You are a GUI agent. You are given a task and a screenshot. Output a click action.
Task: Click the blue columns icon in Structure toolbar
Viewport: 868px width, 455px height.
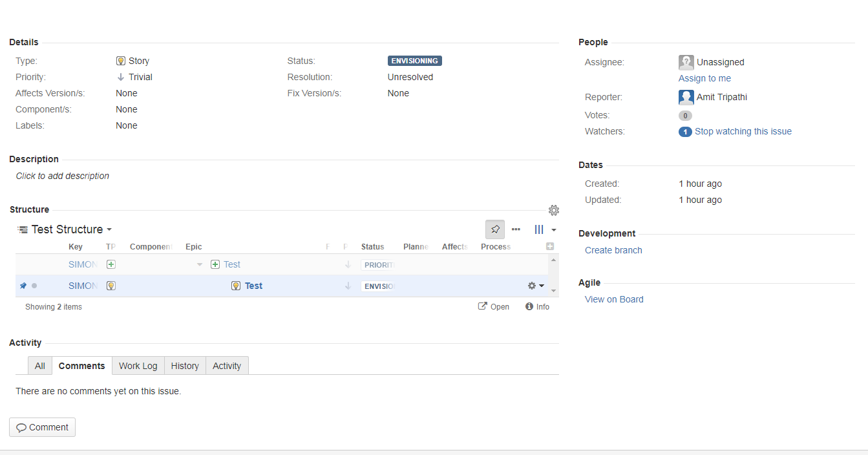pos(539,229)
